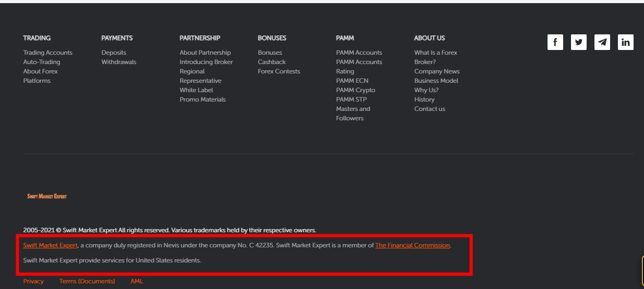Open the Forex Contests link

[x=278, y=71]
